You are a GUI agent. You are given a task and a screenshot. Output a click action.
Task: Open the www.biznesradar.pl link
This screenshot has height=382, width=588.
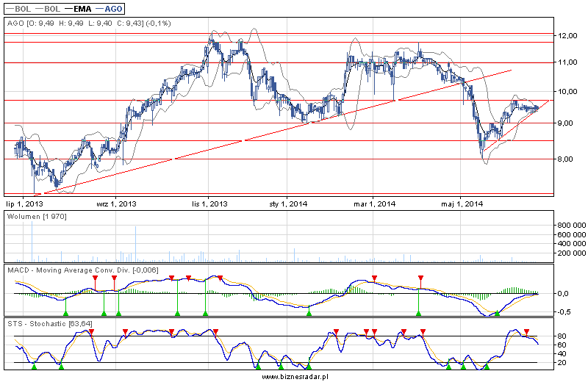(x=295, y=377)
